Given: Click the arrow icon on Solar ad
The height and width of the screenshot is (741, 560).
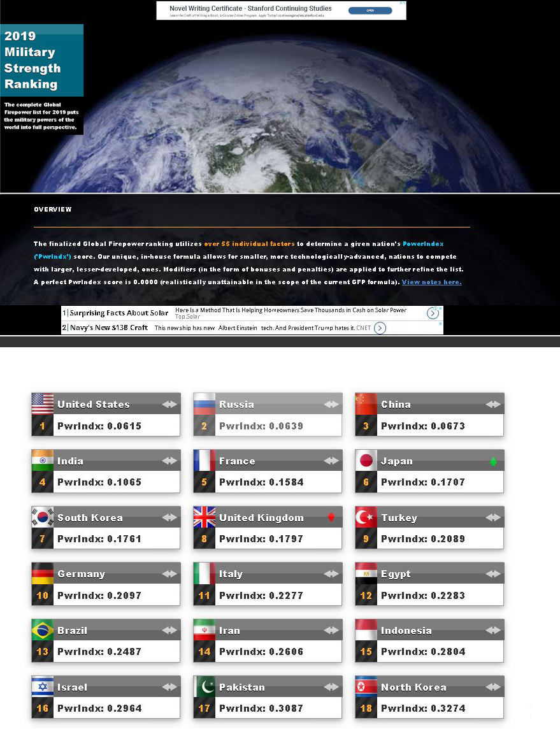Looking at the screenshot, I should pos(433,313).
